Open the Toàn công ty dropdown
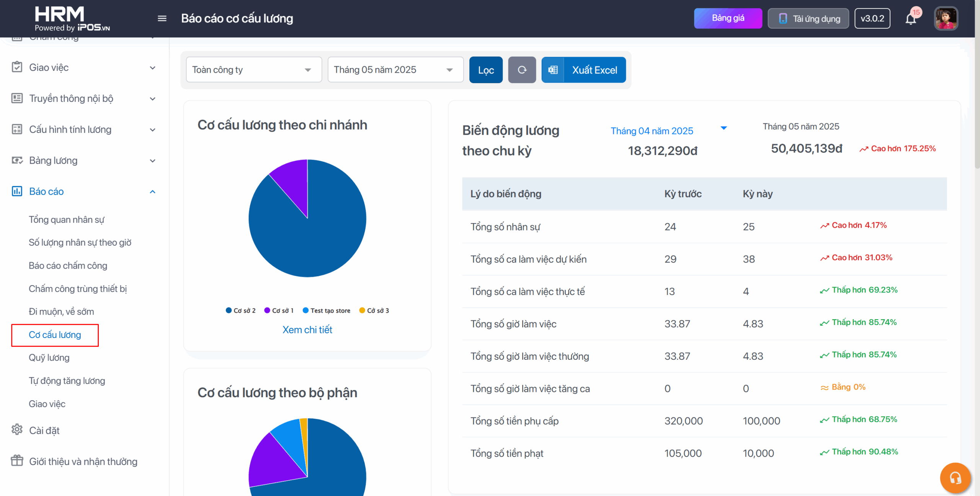The height and width of the screenshot is (496, 980). coord(253,70)
